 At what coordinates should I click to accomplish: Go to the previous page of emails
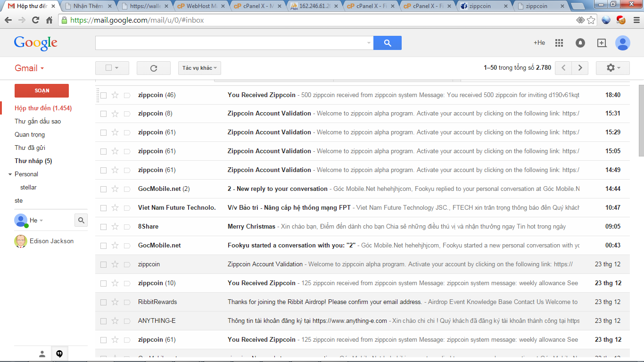pyautogui.click(x=563, y=68)
